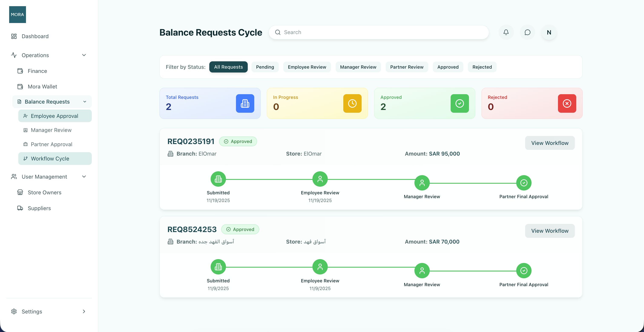Collapse the Operations section chevron
The width and height of the screenshot is (644, 332).
tap(84, 55)
